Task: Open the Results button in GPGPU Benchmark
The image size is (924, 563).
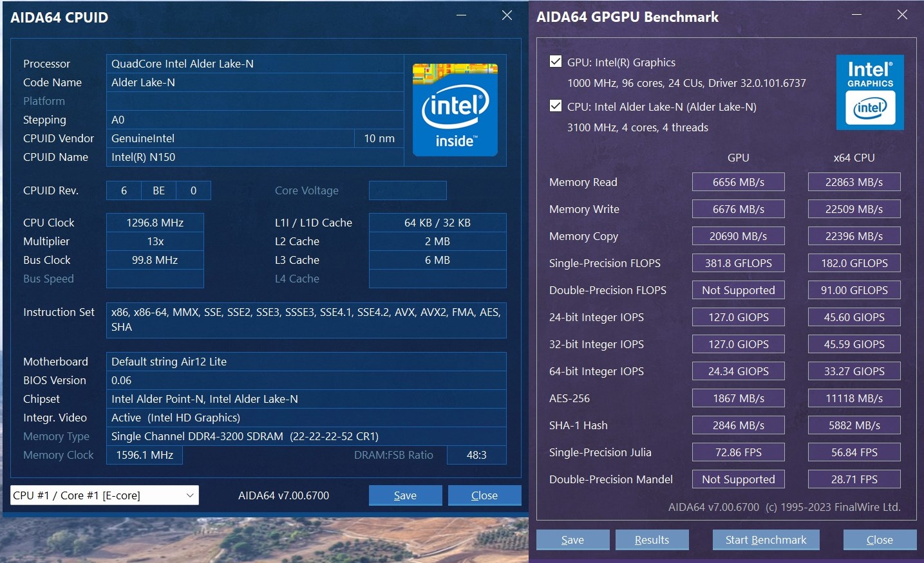Action: tap(652, 540)
